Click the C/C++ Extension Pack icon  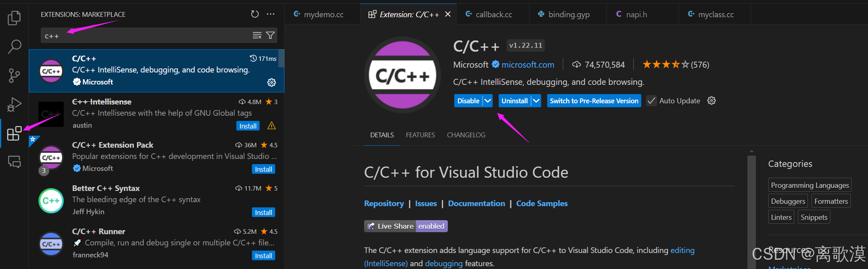51,157
